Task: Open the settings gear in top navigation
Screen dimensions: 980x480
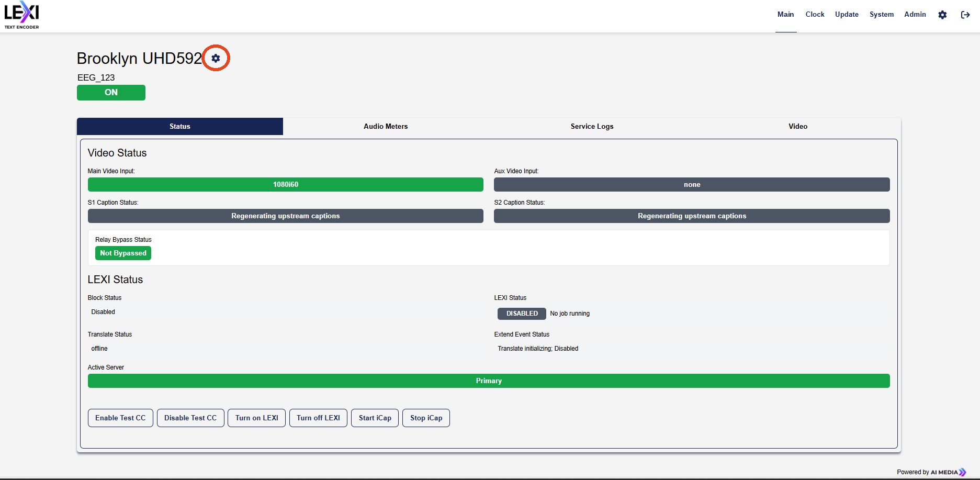Action: [942, 15]
